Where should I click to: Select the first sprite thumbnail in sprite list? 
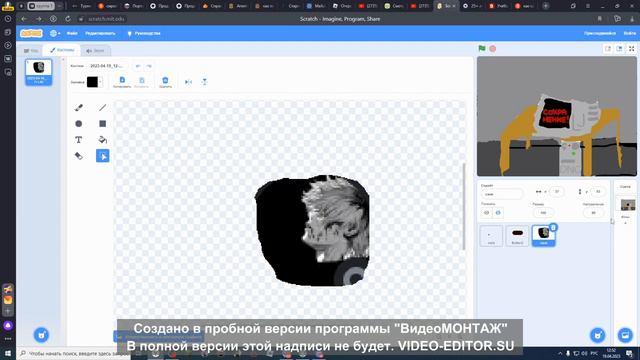pos(491,236)
